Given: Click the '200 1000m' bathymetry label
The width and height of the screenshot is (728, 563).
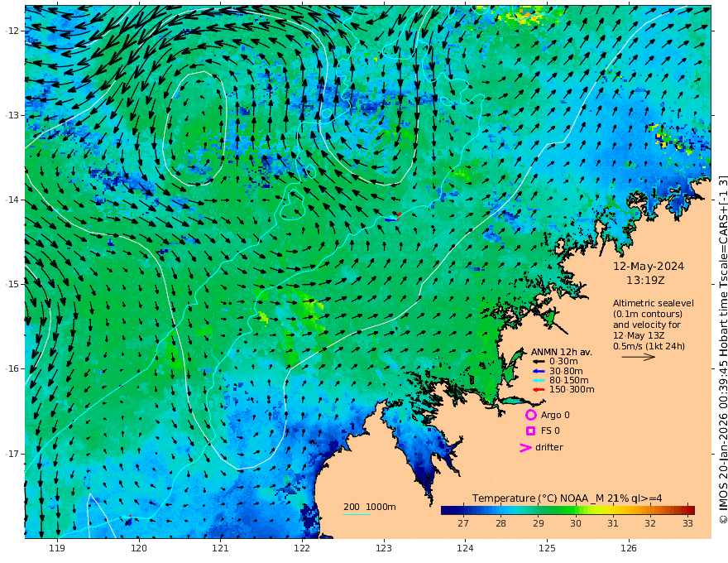Looking at the screenshot, I should coord(370,507).
